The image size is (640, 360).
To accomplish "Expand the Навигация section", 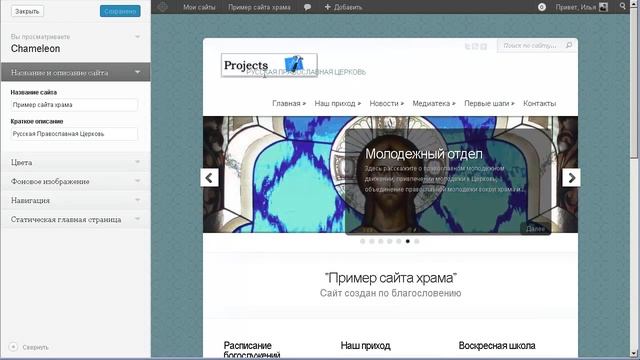I will [76, 200].
